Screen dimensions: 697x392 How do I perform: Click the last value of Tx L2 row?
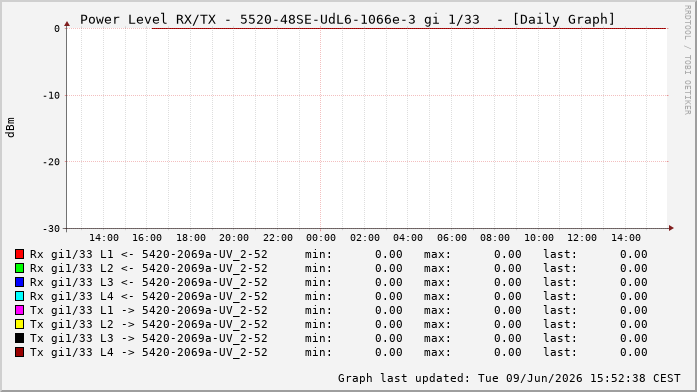[x=633, y=324]
